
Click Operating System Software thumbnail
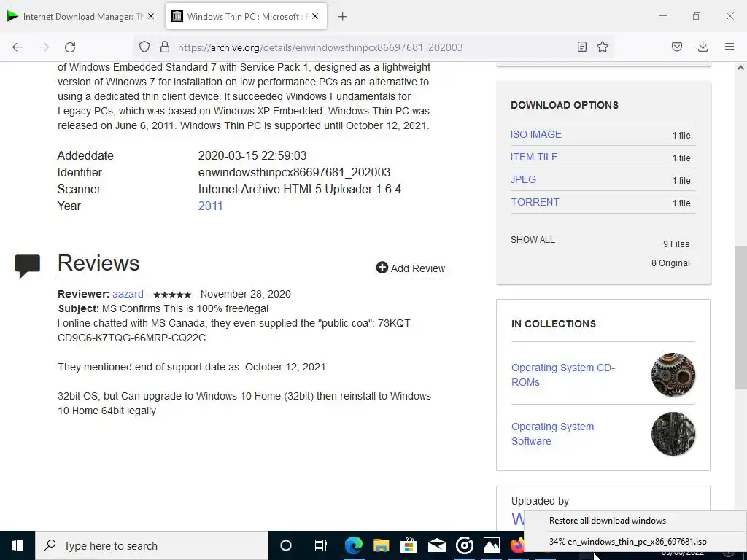click(x=673, y=434)
